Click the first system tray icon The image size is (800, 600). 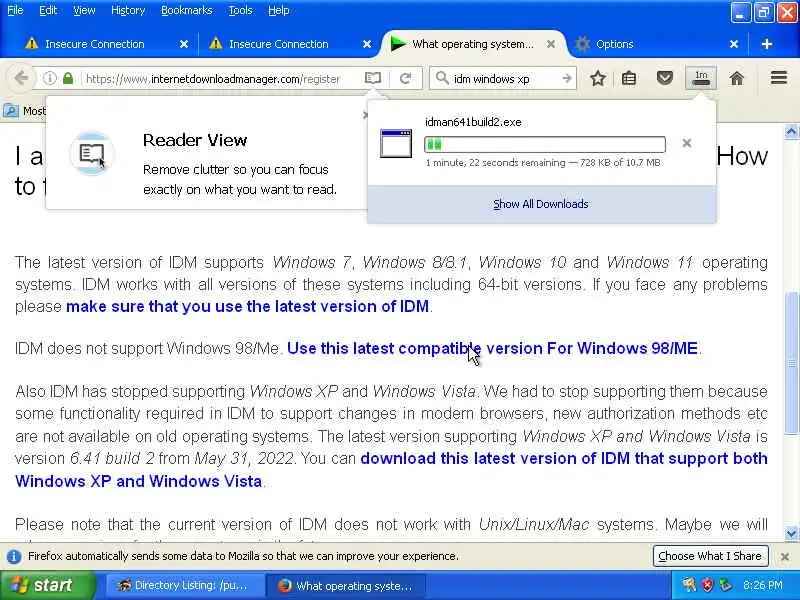[x=689, y=585]
